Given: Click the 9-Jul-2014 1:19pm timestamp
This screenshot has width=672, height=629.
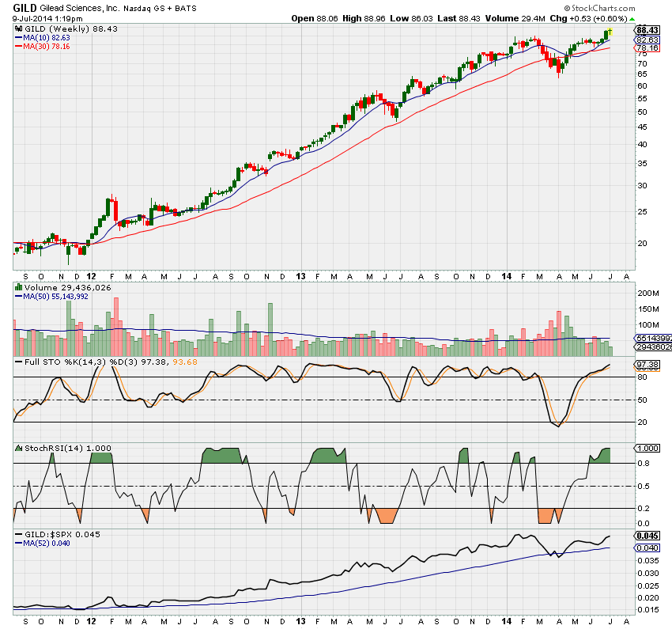Looking at the screenshot, I should coord(47,19).
